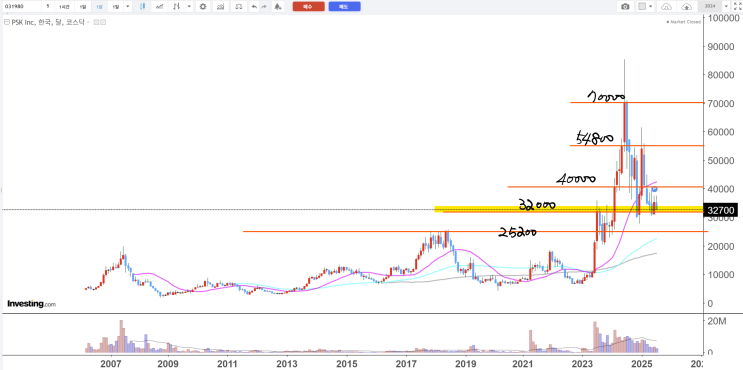Open the candlestick chart style selector
Viewport: 743px width, 370px height.
(142, 7)
